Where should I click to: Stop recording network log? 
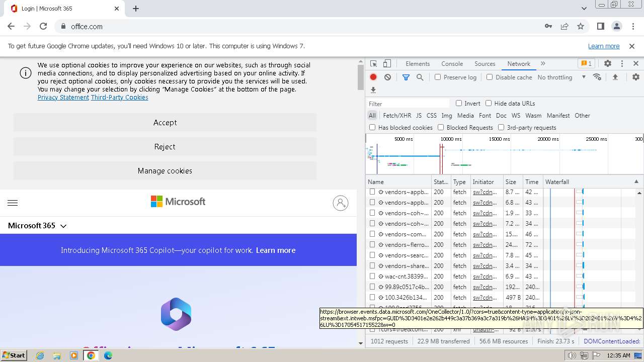tap(373, 77)
